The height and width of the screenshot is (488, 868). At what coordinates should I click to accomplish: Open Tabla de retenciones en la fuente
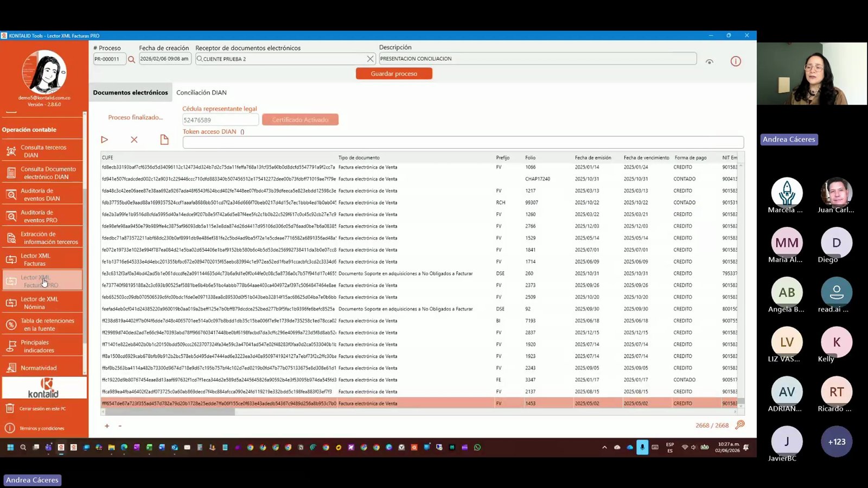tap(42, 325)
